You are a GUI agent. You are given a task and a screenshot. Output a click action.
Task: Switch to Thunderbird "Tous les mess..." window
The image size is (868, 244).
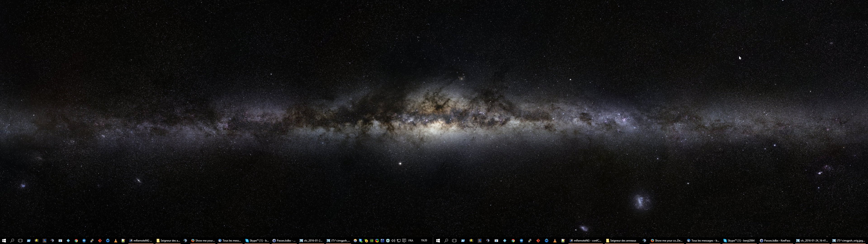tap(230, 241)
